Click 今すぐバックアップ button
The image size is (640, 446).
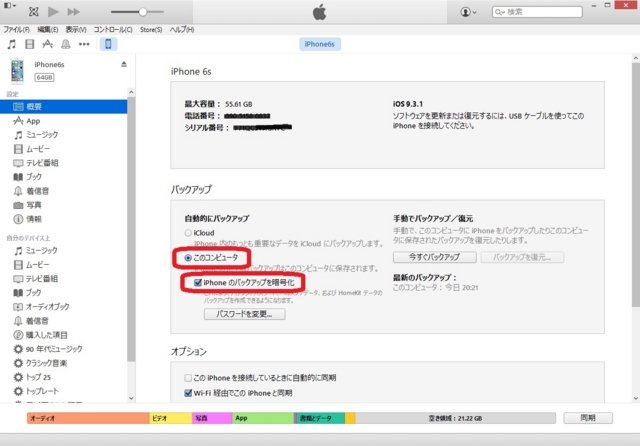click(x=435, y=257)
